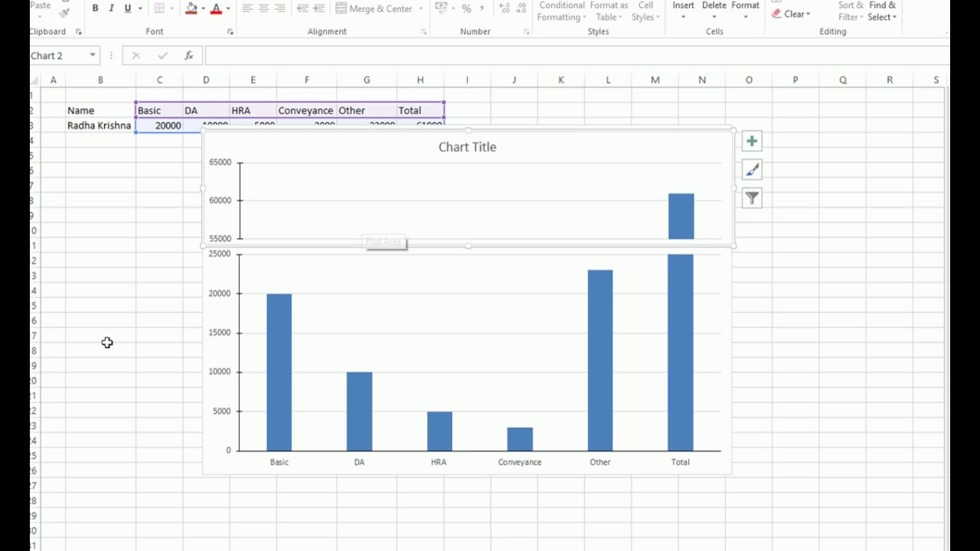Click Format cells button

click(x=745, y=11)
